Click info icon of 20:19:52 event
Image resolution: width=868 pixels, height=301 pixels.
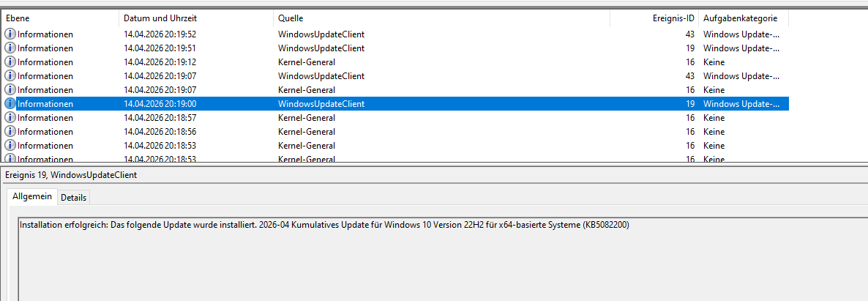[x=10, y=34]
